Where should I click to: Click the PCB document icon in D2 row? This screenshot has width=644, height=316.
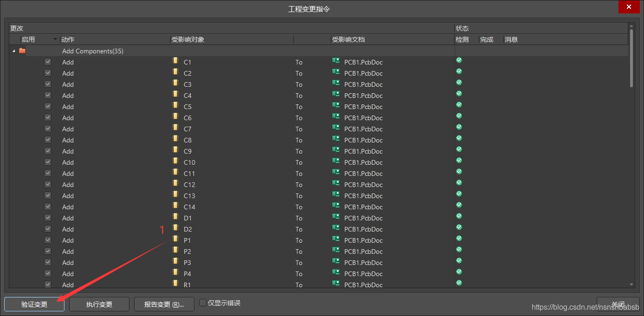(336, 228)
